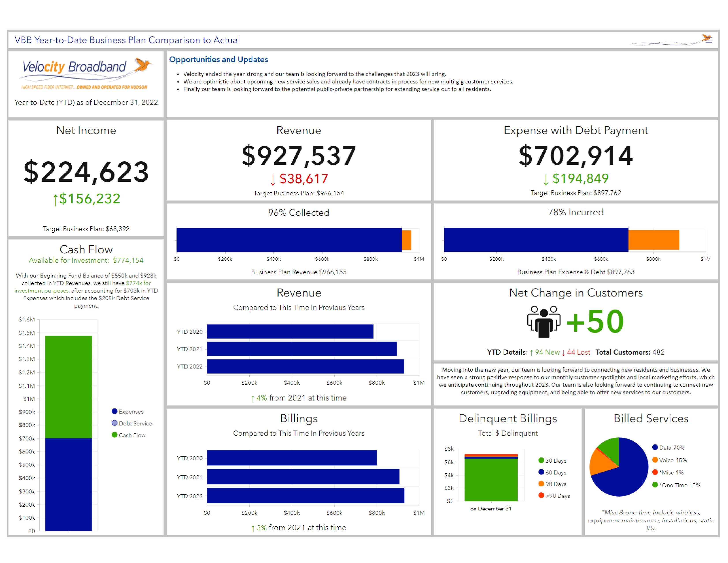The image size is (728, 563).
Task: Toggle Data 70% legend entry
Action: tap(668, 448)
